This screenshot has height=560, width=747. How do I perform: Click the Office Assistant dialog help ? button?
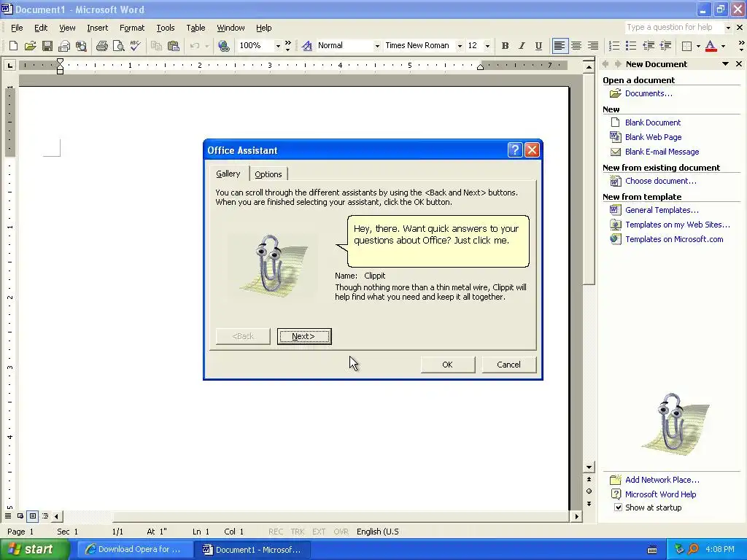515,150
